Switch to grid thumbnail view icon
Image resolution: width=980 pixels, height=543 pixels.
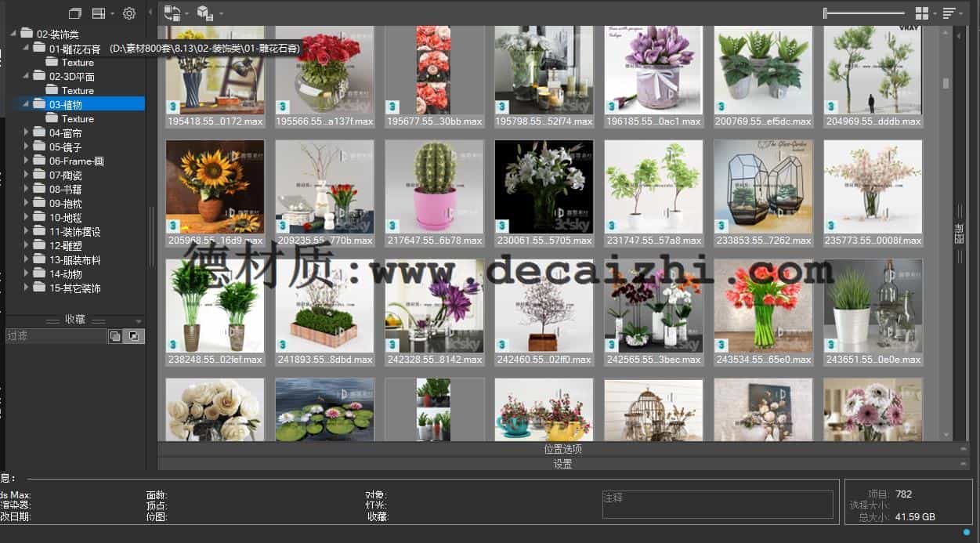coord(922,13)
